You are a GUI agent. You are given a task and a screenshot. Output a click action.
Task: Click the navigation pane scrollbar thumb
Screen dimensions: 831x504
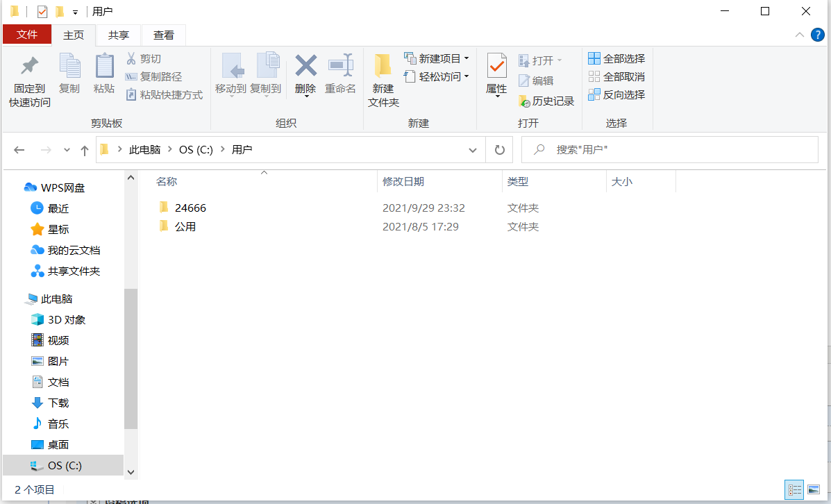coord(131,359)
